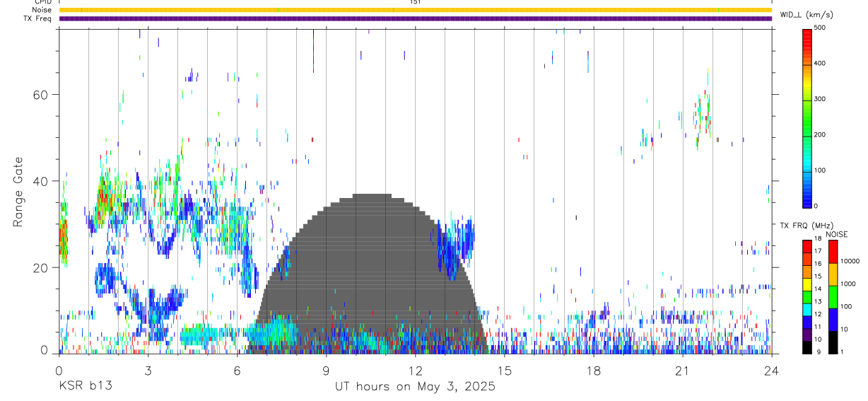The image size is (868, 401).
Task: Click the 500 label on width colorbar
Action: pos(820,28)
